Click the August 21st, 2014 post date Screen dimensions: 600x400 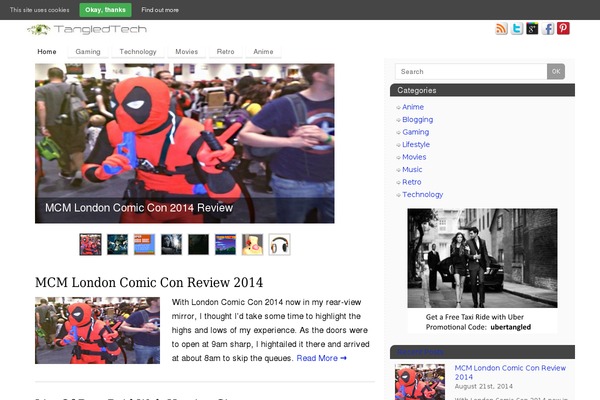[484, 387]
